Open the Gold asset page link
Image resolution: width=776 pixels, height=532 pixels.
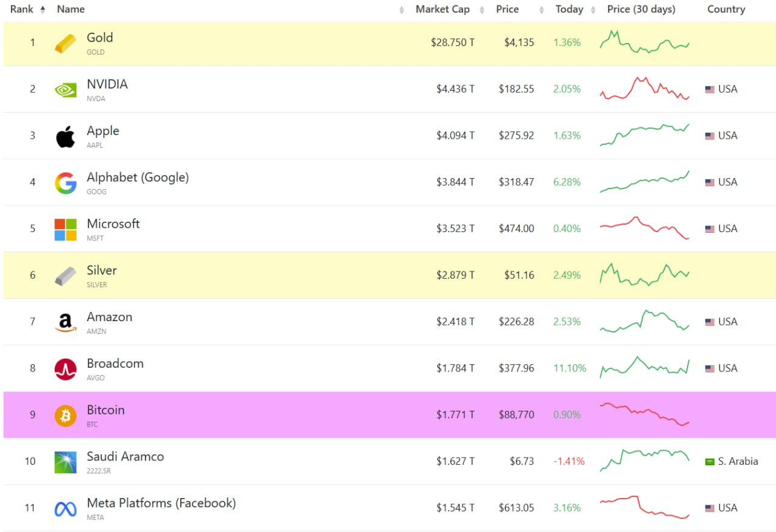point(99,38)
